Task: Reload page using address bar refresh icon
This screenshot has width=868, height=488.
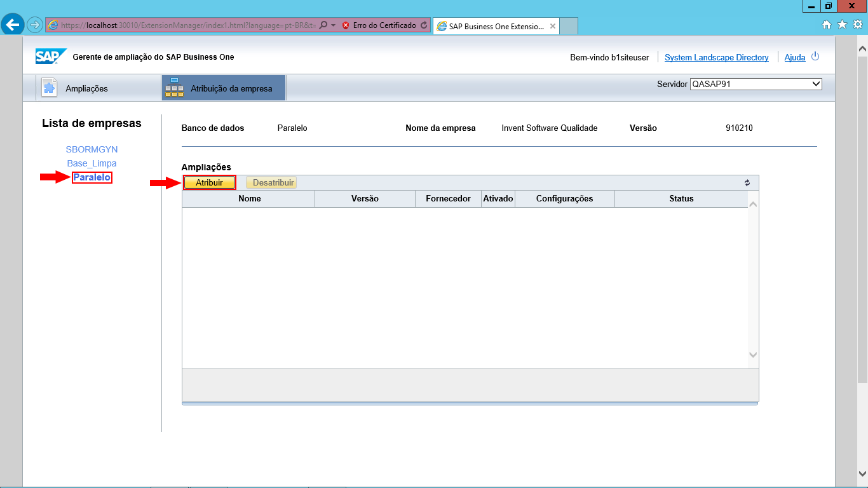Action: [424, 25]
